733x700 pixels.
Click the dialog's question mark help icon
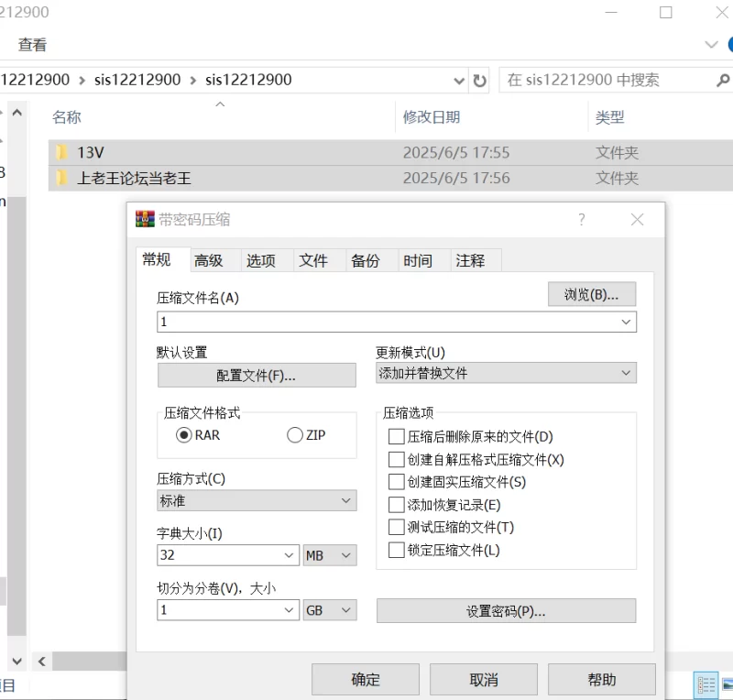581,219
